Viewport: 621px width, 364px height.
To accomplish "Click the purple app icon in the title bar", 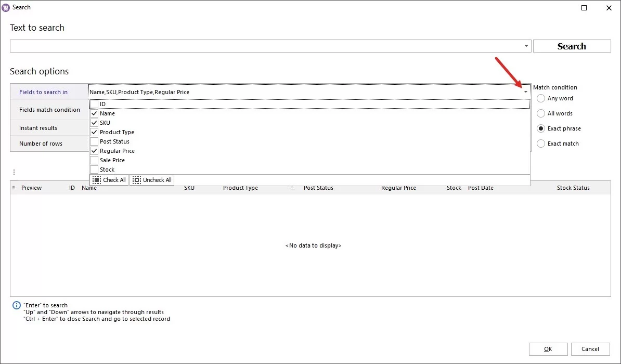I will click(5, 7).
